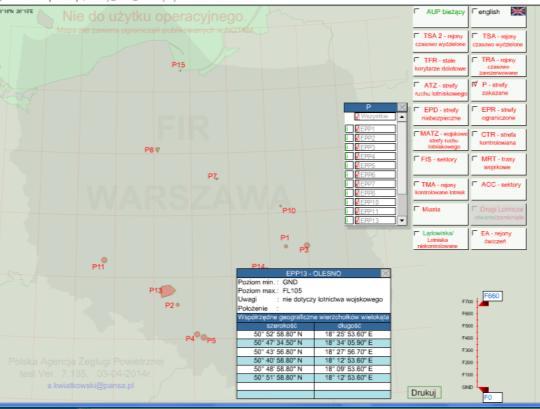Click the F660 upper level field
Viewport: 540px width, 409px height.
(x=492, y=296)
